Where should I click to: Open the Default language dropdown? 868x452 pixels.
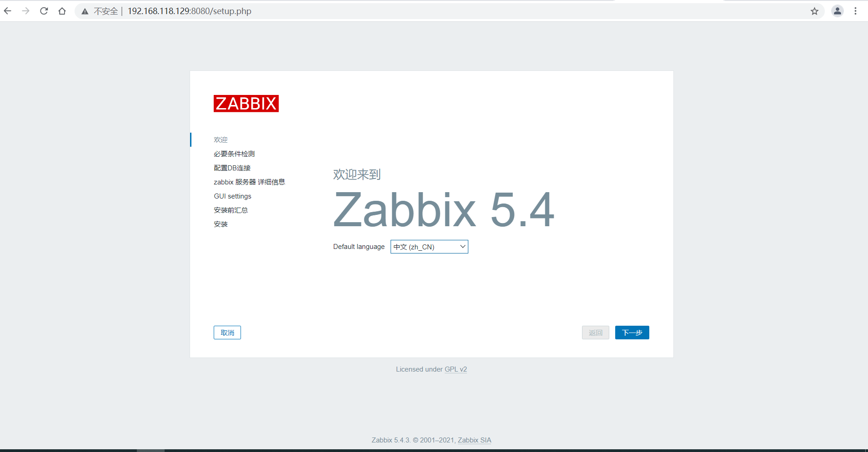coord(429,247)
